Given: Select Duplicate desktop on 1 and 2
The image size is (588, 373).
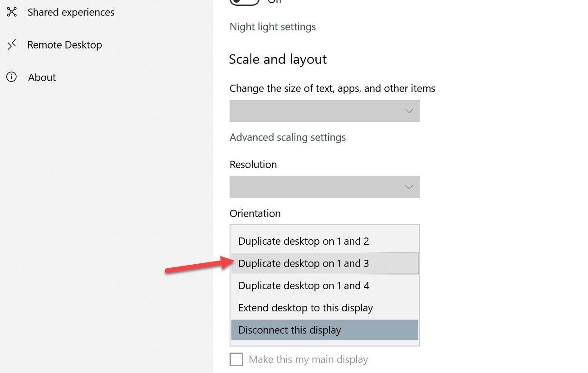Looking at the screenshot, I should point(304,241).
